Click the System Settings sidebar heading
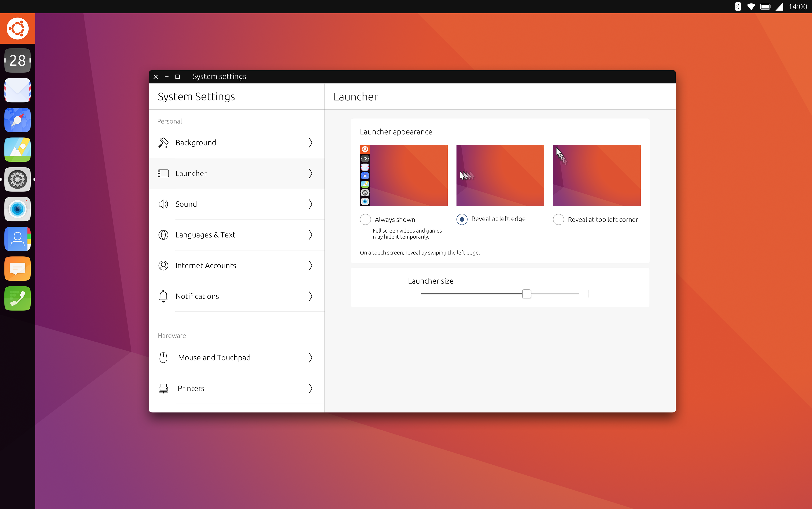The image size is (812, 509). point(196,97)
